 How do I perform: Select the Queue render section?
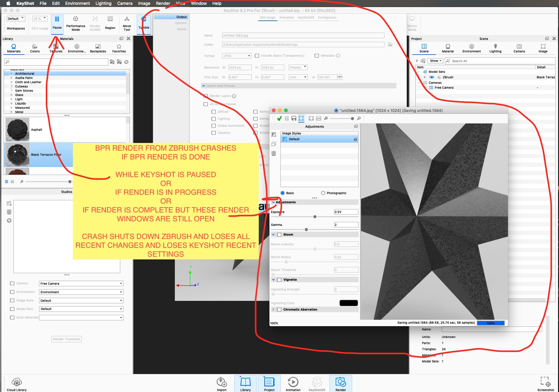click(182, 29)
